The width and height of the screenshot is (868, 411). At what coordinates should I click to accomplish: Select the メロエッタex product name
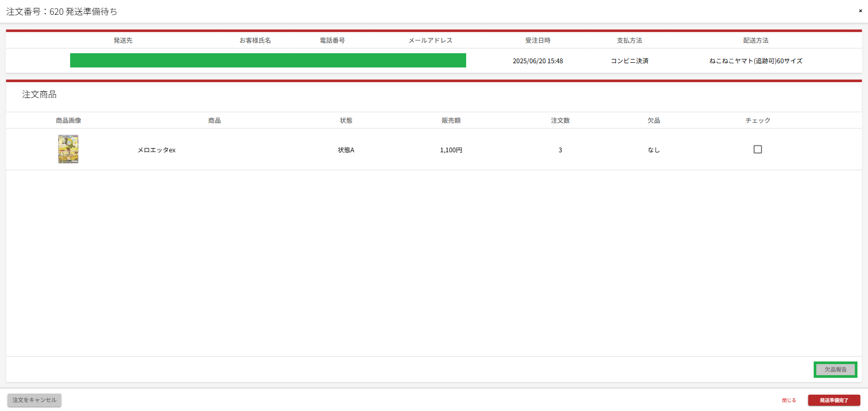pos(157,150)
